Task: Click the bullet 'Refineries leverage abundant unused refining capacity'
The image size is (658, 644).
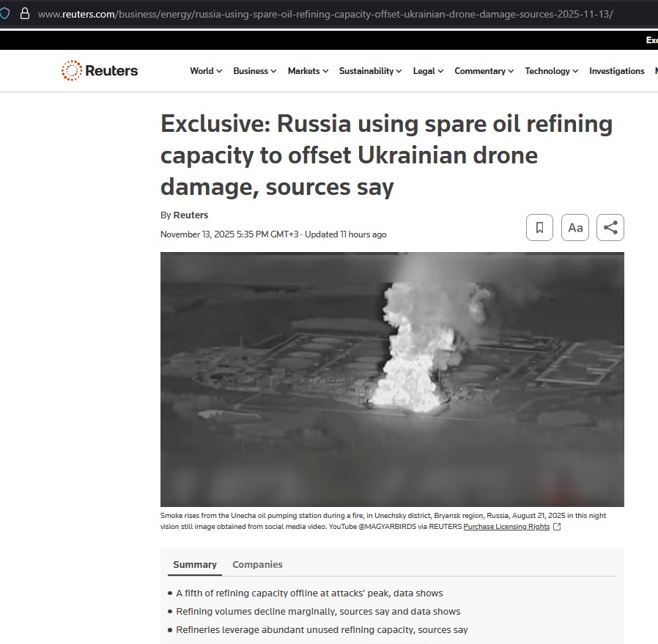Action: coord(322,630)
